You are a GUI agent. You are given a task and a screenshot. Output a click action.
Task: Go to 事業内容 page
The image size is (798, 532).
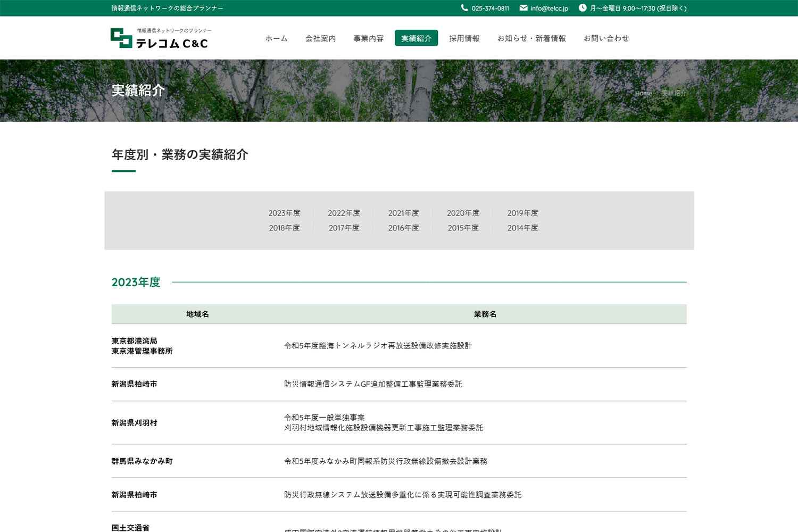(368, 38)
